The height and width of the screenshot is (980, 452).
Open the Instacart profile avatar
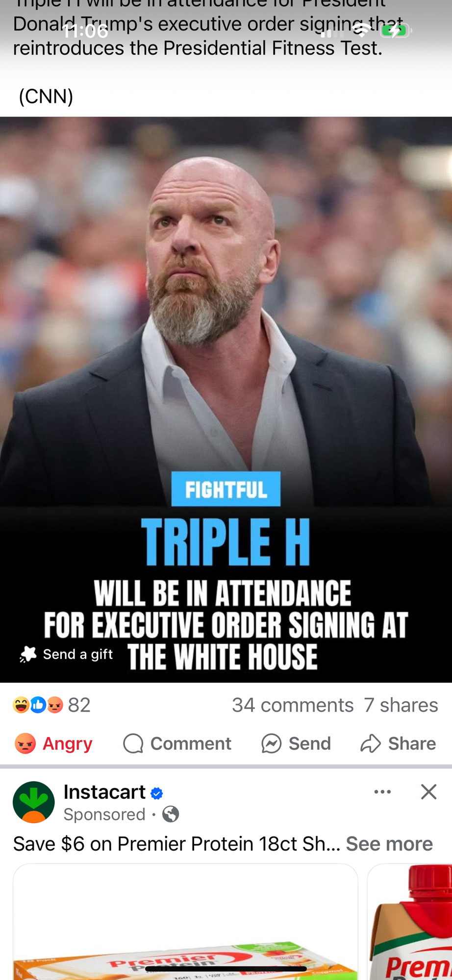click(x=34, y=802)
